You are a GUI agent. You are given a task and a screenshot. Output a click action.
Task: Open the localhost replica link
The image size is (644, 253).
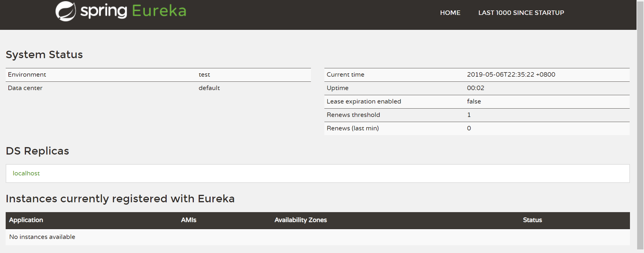(26, 173)
